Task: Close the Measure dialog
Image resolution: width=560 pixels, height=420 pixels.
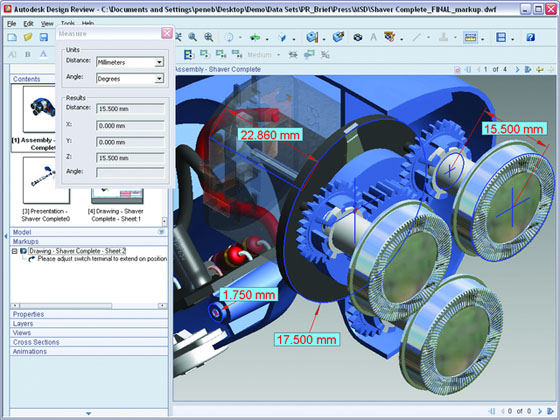Action: [167, 33]
